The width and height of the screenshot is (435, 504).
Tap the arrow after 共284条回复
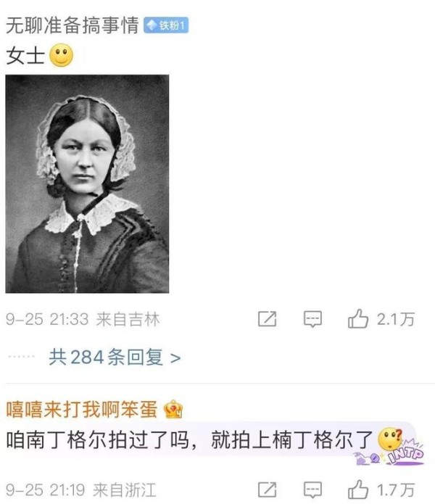(175, 358)
